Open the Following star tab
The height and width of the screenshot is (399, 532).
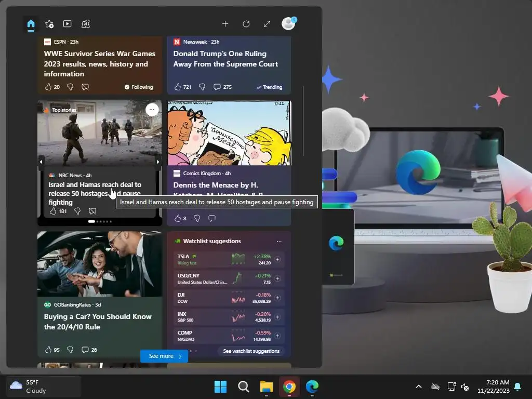pos(49,24)
